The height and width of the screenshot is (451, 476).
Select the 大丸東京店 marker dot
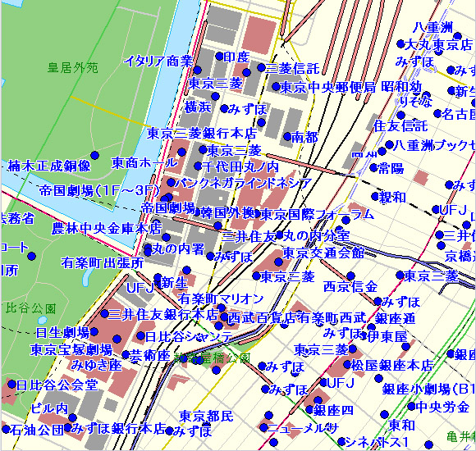pyautogui.click(x=400, y=43)
